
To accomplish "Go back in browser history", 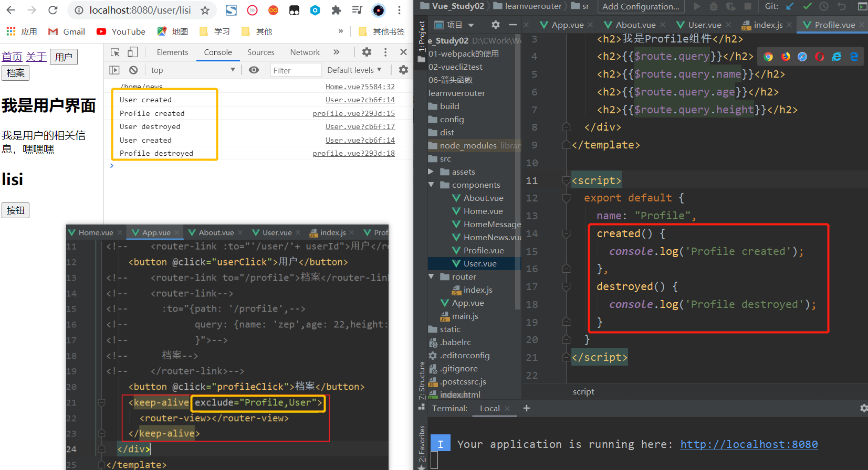I will point(11,10).
